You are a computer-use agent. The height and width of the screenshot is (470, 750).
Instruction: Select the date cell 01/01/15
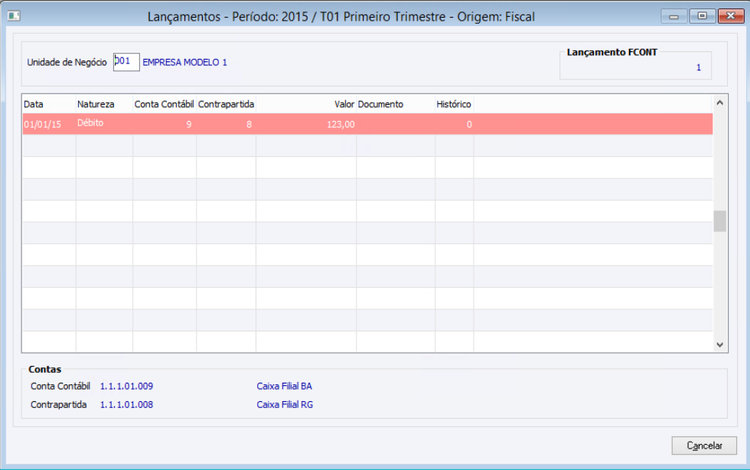pyautogui.click(x=49, y=124)
